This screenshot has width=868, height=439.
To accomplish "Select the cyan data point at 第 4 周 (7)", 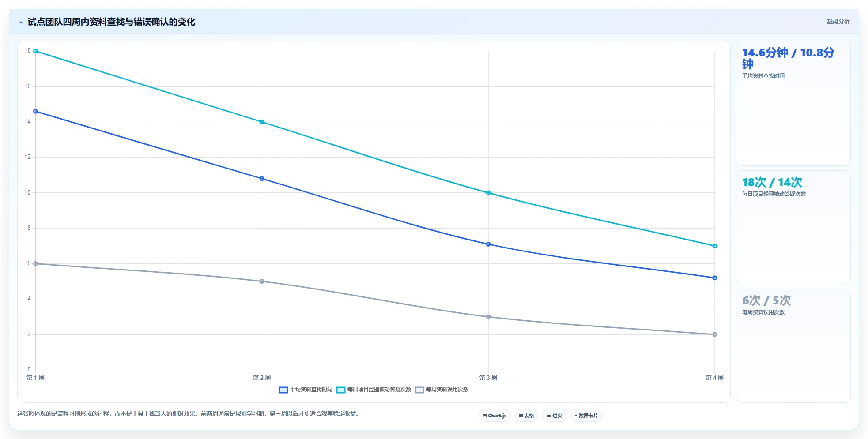I will point(715,246).
